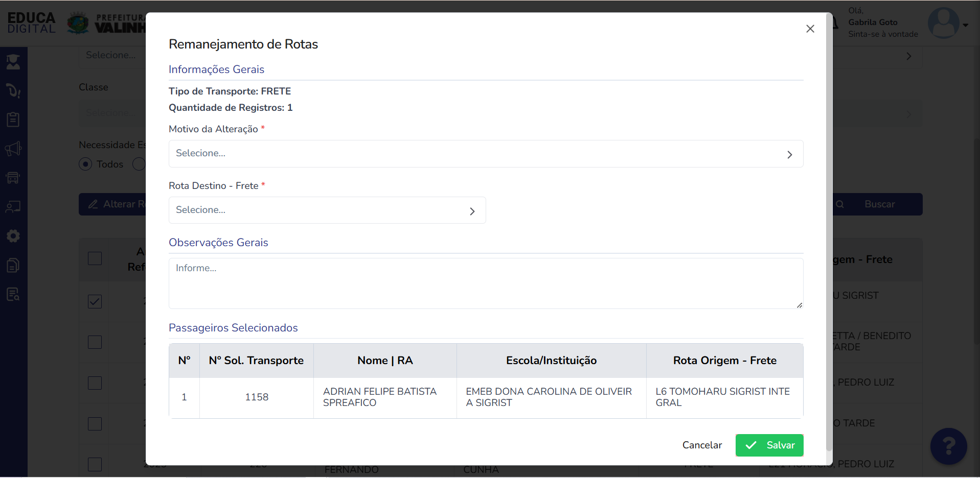Click the Alterar Rota button behind dialog
Screen dimensions: 980x478
pos(112,204)
